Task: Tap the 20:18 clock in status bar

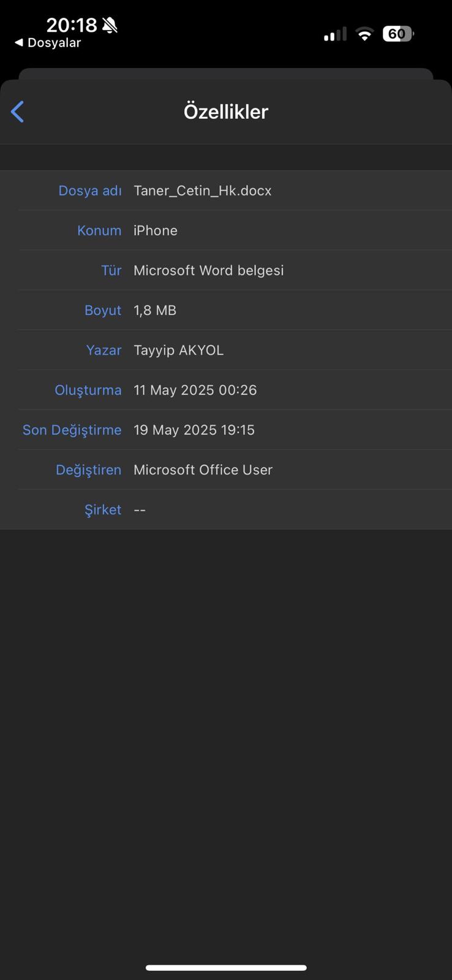Action: (71, 25)
